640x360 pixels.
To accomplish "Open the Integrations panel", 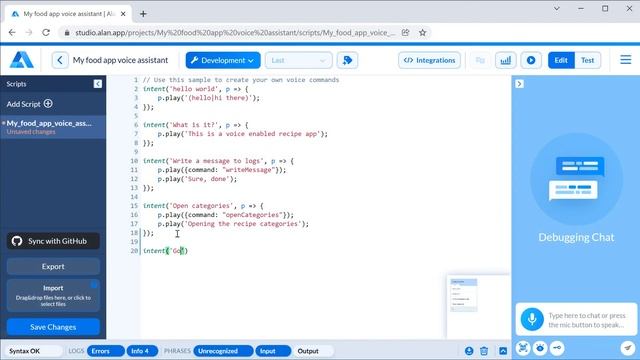I will (x=429, y=60).
